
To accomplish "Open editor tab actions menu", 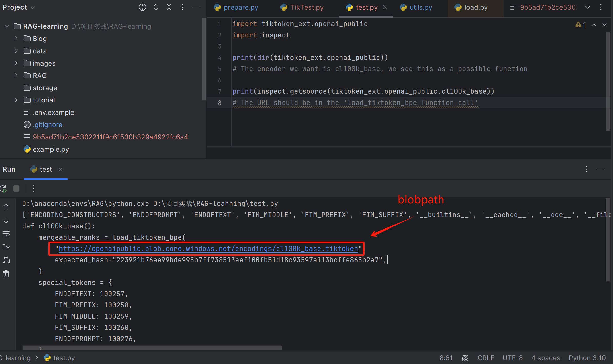I will [601, 7].
